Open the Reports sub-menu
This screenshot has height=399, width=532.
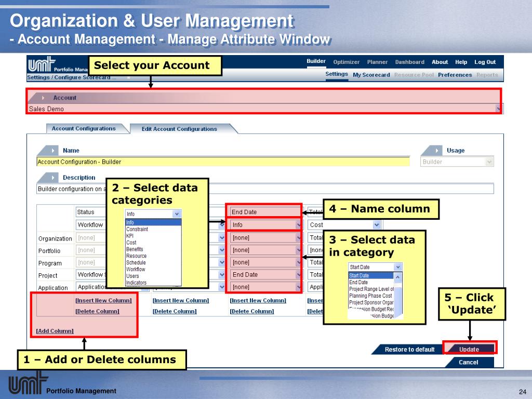tap(487, 75)
